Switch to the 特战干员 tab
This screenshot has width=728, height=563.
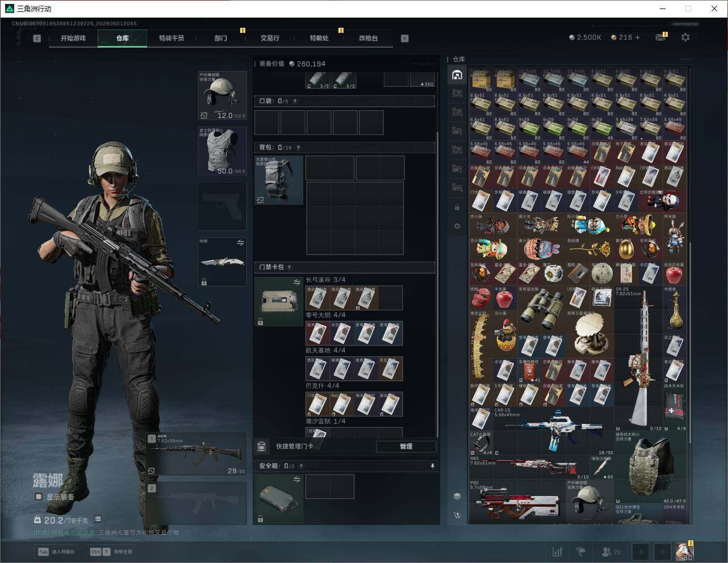[x=171, y=38]
